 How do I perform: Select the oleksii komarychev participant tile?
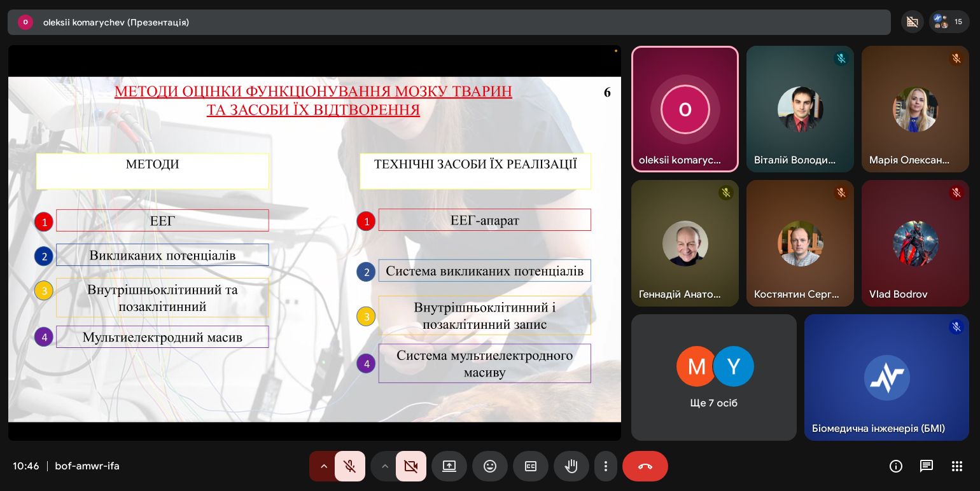click(x=685, y=109)
